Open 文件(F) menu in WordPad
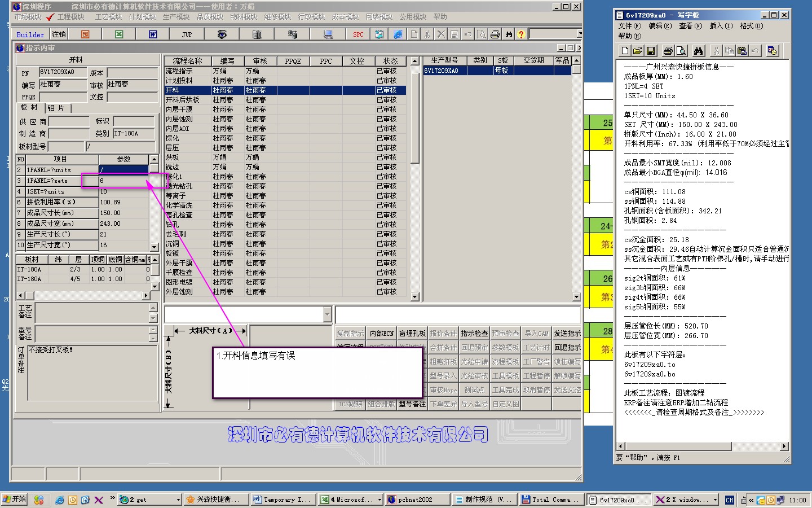The width and height of the screenshot is (812, 508). 629,26
